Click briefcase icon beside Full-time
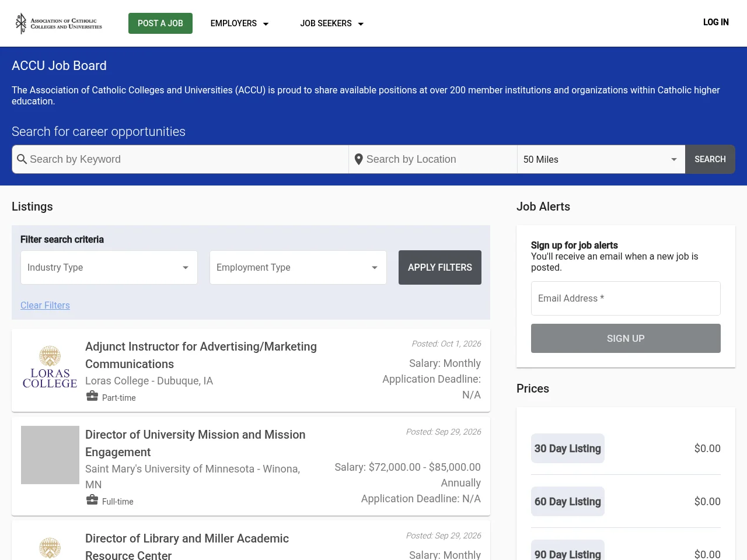The image size is (747, 560). pyautogui.click(x=92, y=501)
